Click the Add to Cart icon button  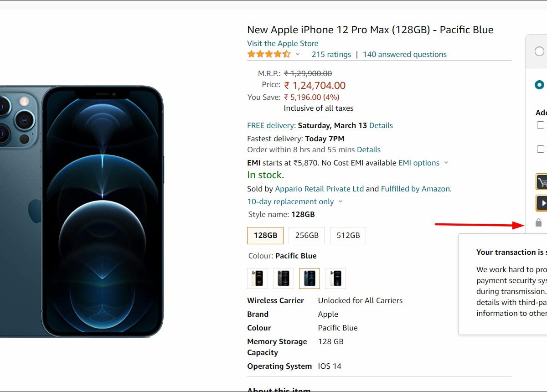click(x=542, y=182)
